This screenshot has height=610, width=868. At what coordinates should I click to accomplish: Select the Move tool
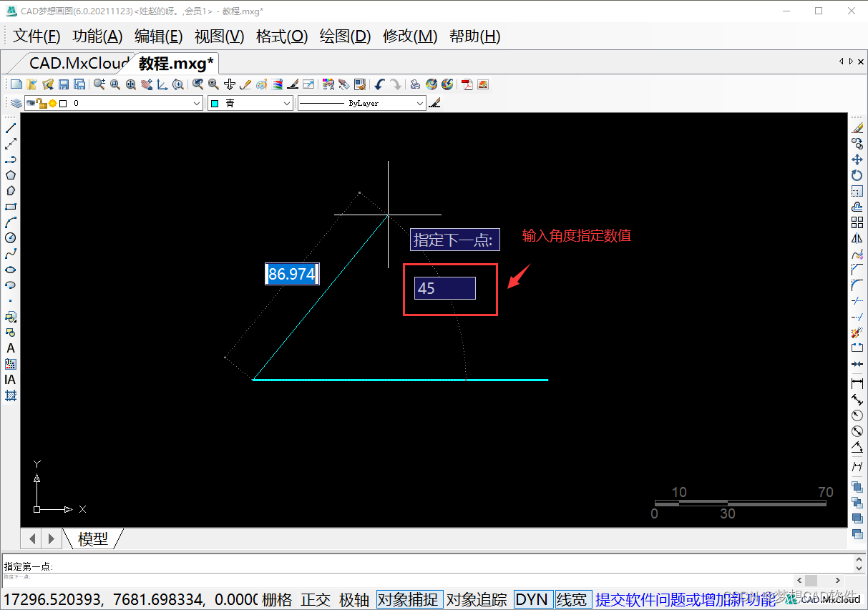point(857,160)
